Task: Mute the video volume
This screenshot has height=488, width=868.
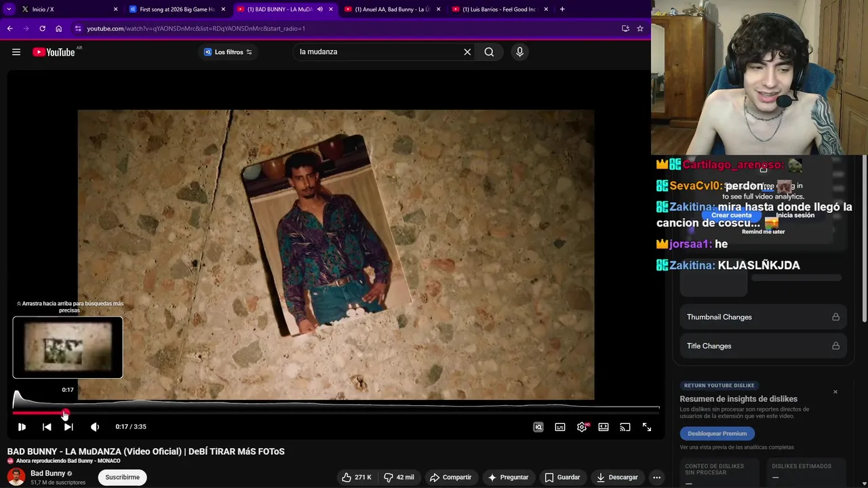Action: tap(95, 427)
